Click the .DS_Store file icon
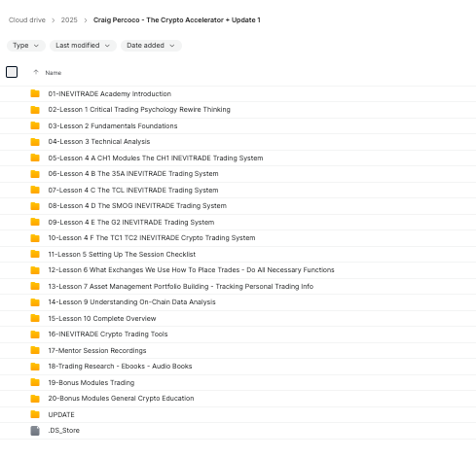This screenshot has width=476, height=458. [35, 431]
